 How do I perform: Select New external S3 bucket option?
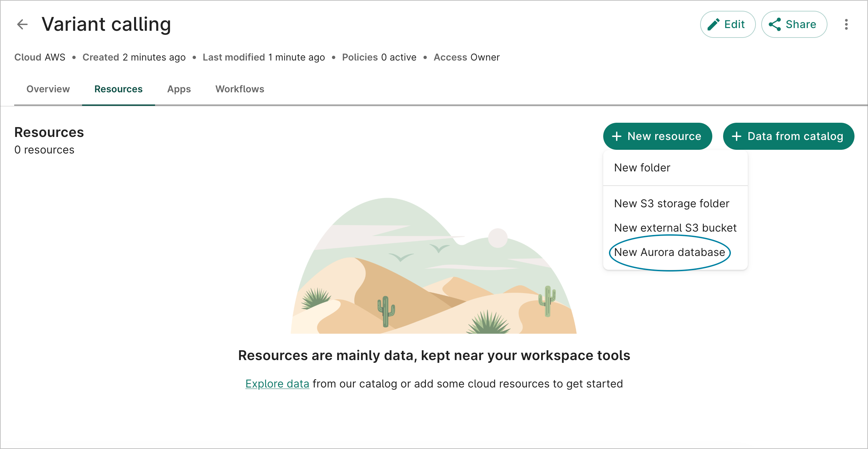pyautogui.click(x=675, y=228)
